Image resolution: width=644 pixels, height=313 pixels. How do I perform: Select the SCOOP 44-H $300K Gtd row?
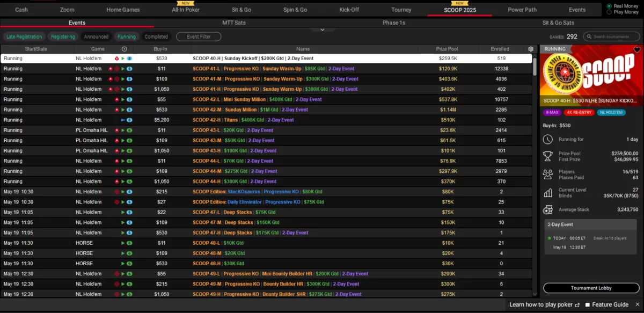pos(266,181)
